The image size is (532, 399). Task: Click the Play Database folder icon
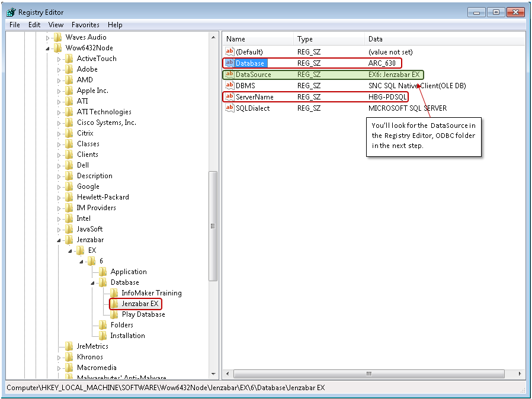click(114, 314)
